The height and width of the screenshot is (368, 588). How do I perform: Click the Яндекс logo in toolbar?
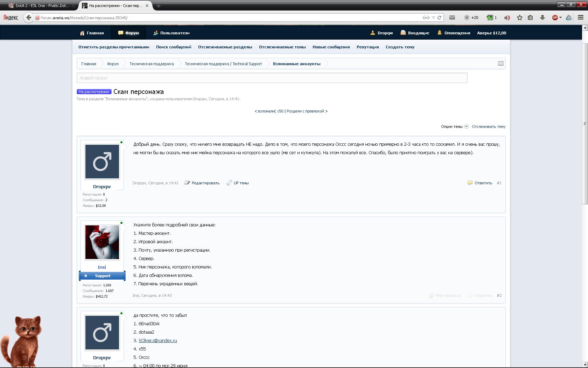[11, 18]
